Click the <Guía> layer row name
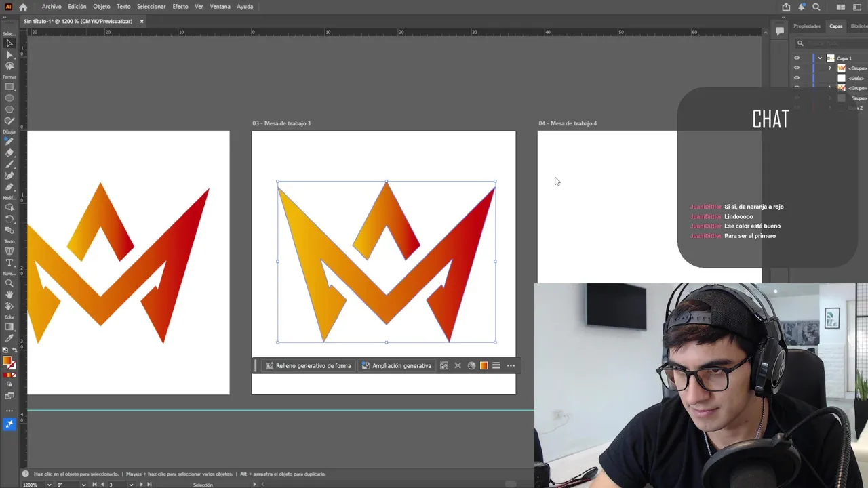The width and height of the screenshot is (868, 488). (x=856, y=78)
